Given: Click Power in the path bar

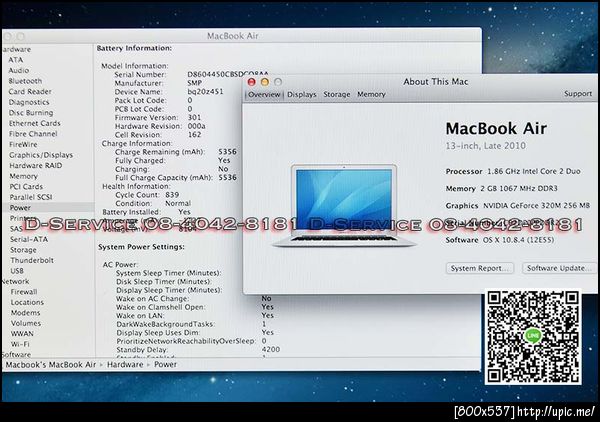Looking at the screenshot, I should pyautogui.click(x=165, y=365).
